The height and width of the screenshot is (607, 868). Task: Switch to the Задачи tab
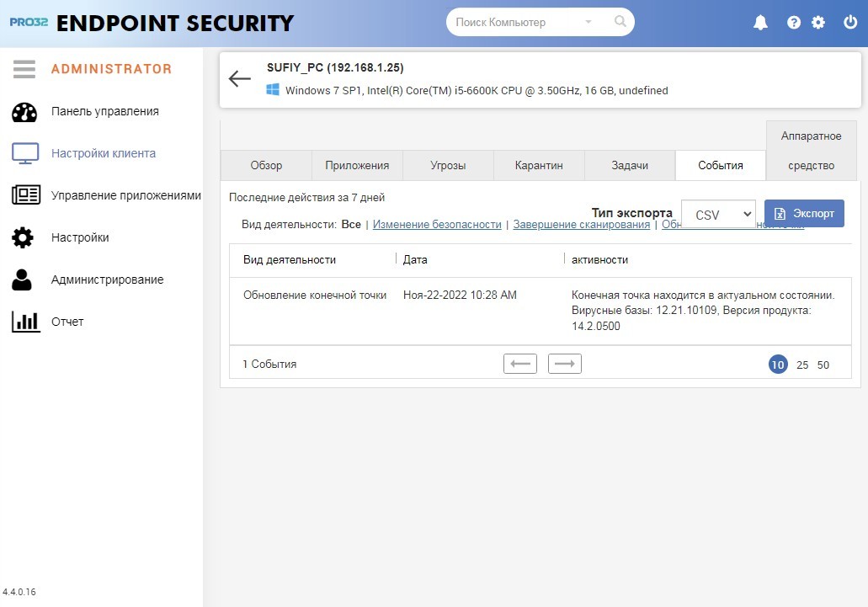coord(630,166)
